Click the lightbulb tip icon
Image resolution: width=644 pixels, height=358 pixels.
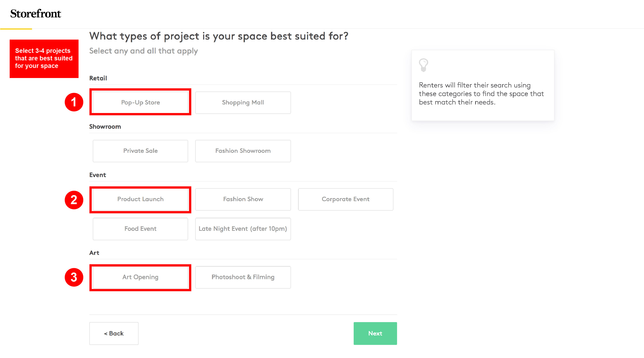click(x=423, y=65)
